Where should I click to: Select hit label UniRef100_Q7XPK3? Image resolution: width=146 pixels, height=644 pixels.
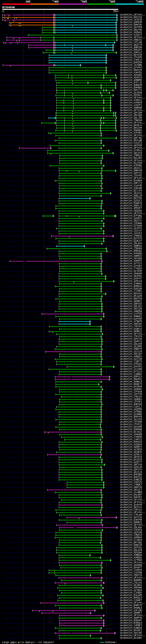131,67
